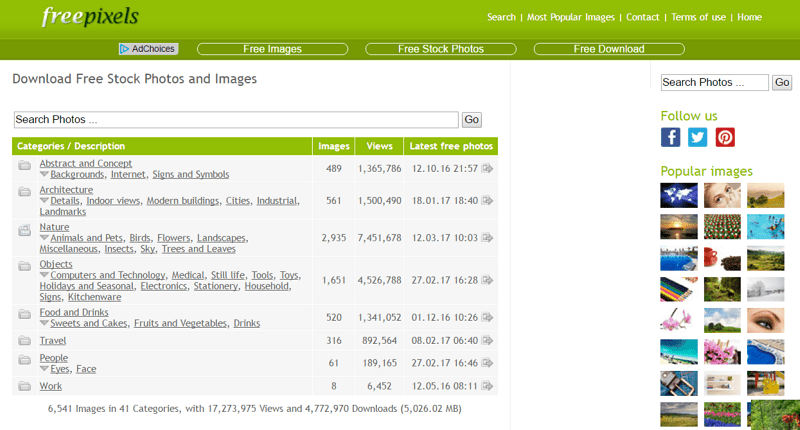Expand subcategories arrow under Nature
Image resolution: width=800 pixels, height=430 pixels.
[x=44, y=238]
